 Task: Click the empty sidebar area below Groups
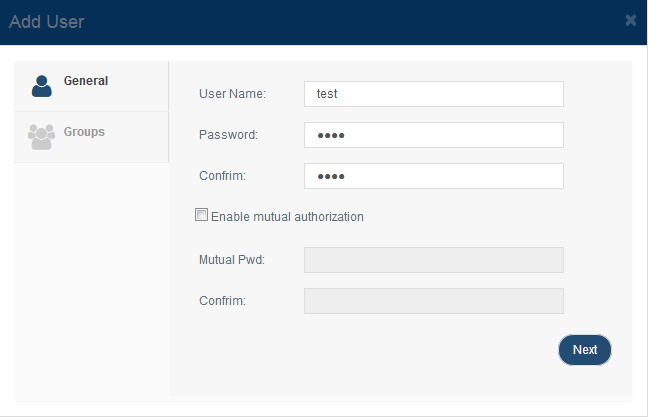91,281
